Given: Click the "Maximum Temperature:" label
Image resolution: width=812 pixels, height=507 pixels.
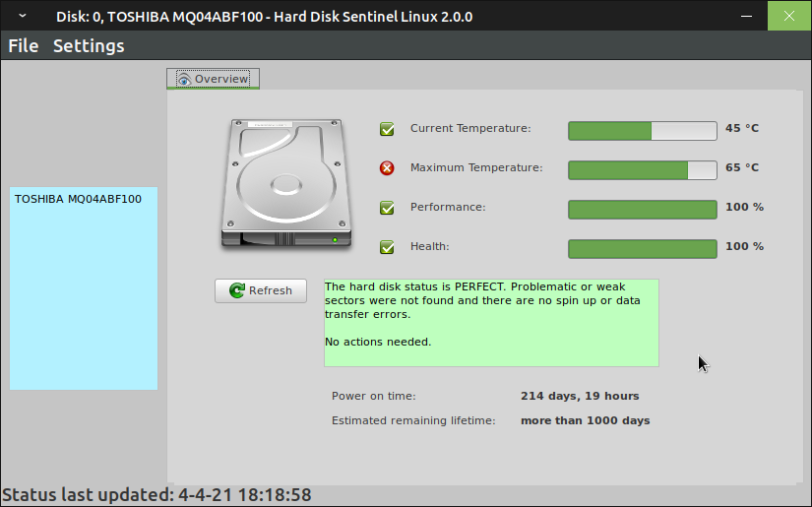Looking at the screenshot, I should tap(476, 167).
